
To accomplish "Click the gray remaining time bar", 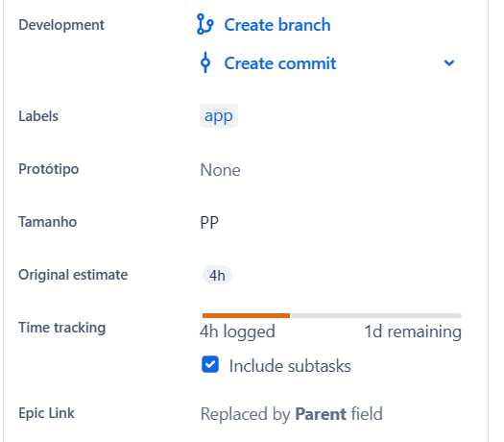I will [376, 315].
